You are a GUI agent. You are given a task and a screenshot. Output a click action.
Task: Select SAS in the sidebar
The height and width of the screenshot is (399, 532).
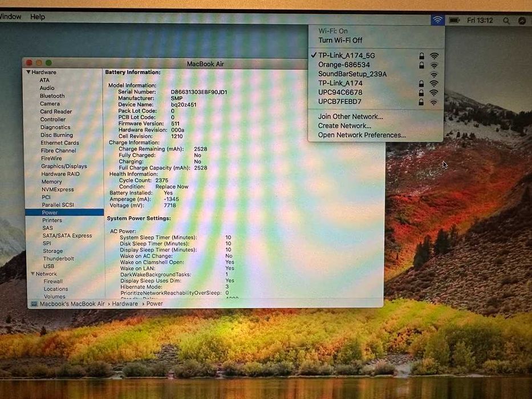(47, 228)
